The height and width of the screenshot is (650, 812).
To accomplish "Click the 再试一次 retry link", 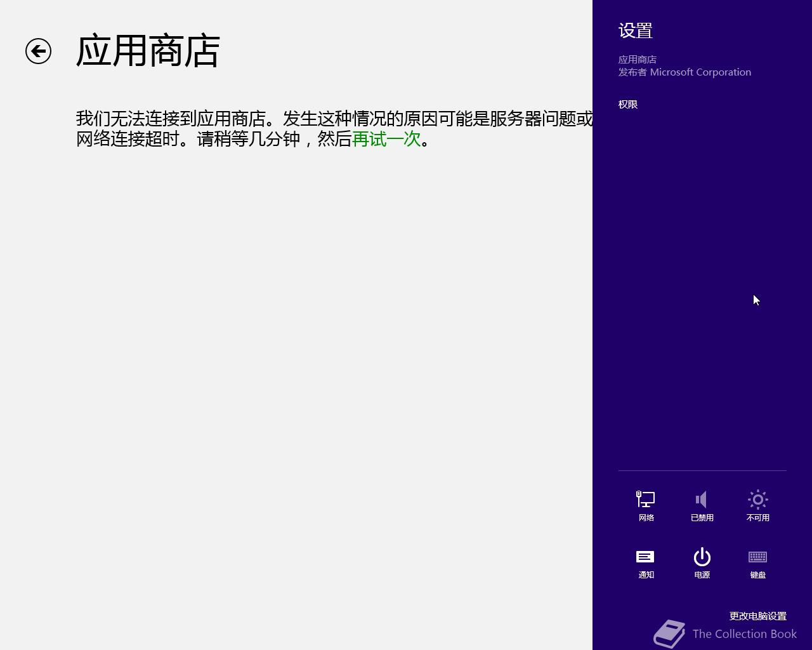I will (386, 138).
